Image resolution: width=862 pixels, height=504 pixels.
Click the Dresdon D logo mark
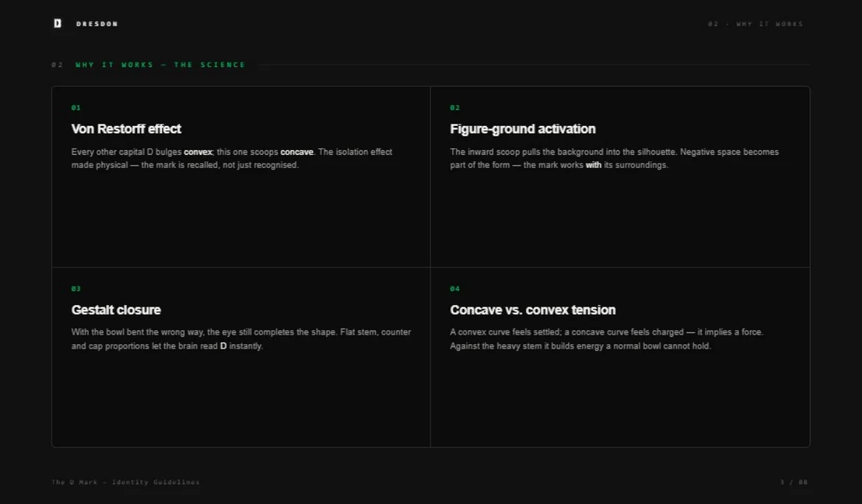click(57, 23)
